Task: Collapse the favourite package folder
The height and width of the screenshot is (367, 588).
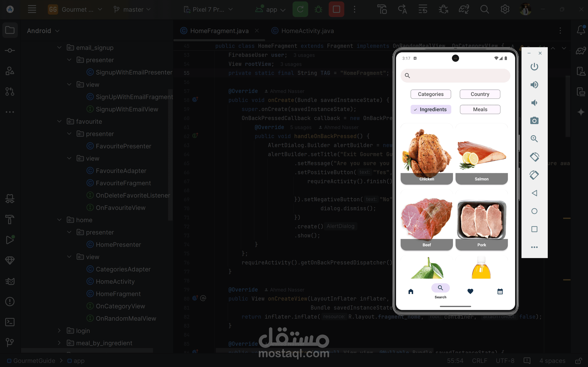Action: [x=59, y=121]
